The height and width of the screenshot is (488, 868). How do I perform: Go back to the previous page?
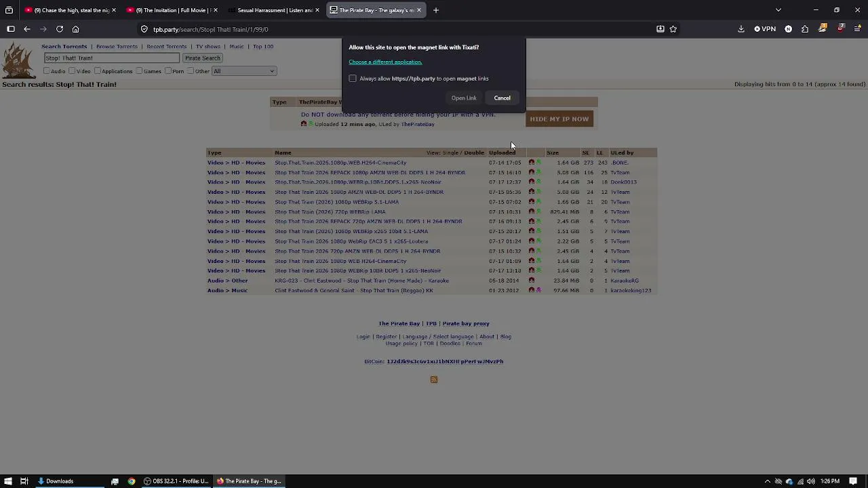point(27,29)
